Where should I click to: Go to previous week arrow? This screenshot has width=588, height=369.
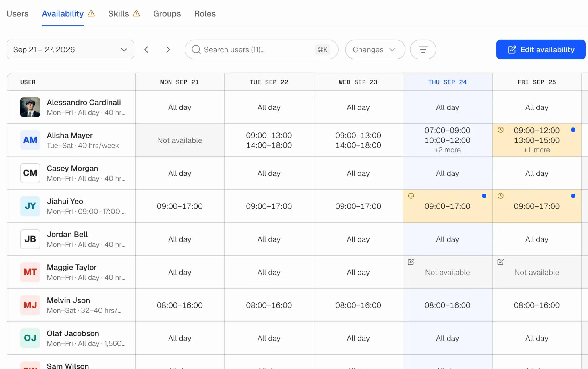146,50
